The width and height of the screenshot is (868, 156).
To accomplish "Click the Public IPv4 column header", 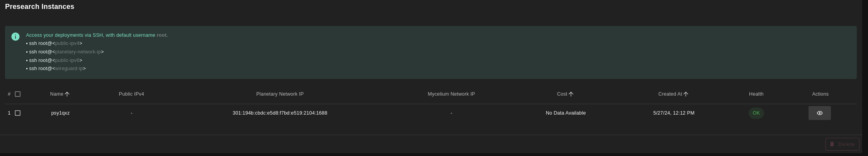I will pos(131,94).
